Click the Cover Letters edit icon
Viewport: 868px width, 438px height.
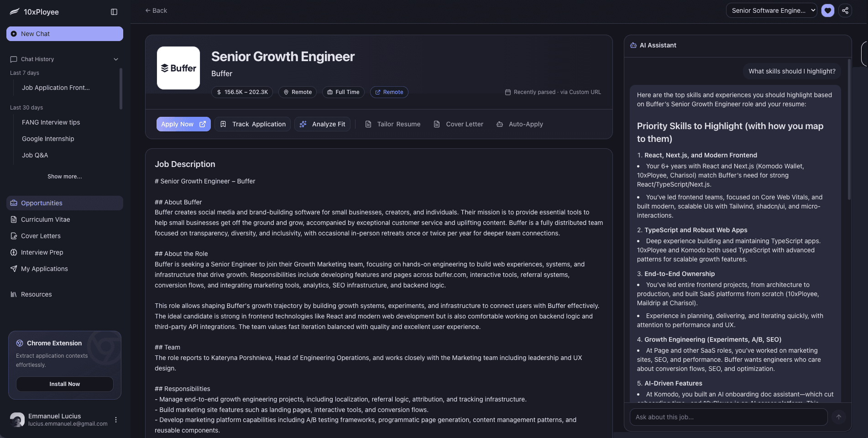click(x=14, y=236)
